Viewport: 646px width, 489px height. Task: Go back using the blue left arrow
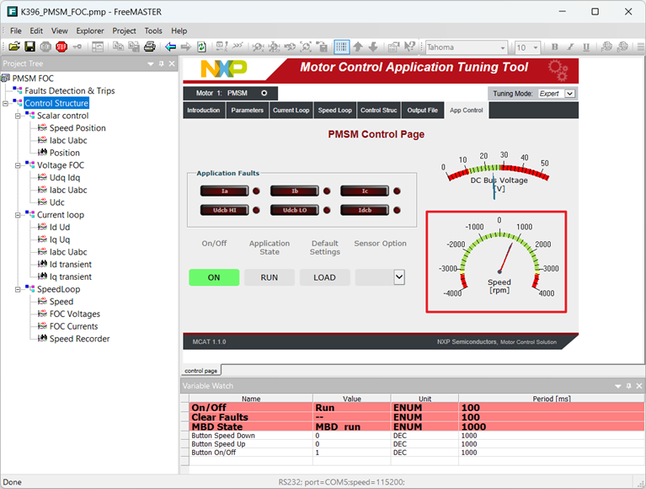click(171, 47)
